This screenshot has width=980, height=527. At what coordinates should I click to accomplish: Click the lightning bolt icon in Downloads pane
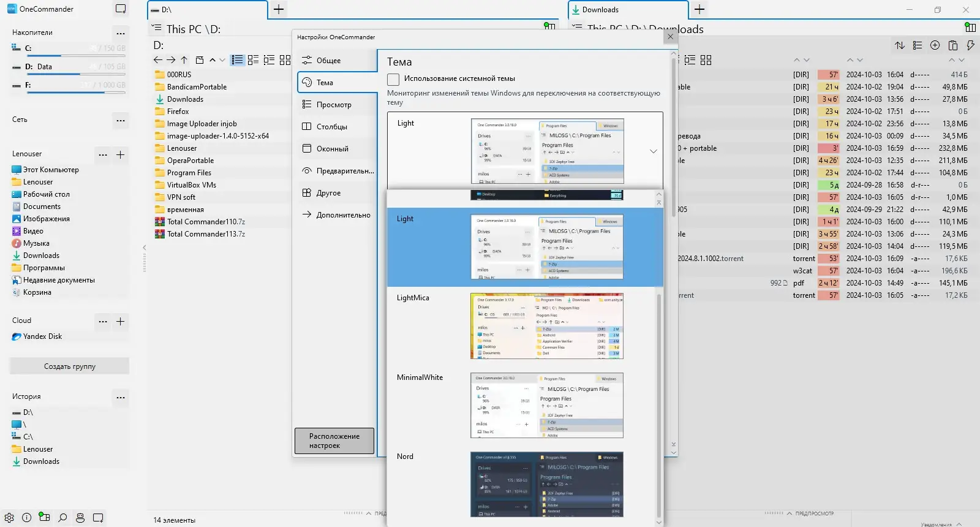970,45
